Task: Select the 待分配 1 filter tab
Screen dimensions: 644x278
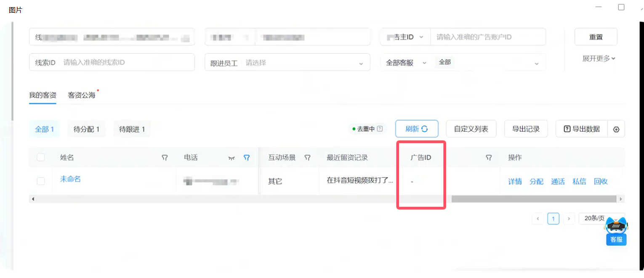Action: coord(86,129)
